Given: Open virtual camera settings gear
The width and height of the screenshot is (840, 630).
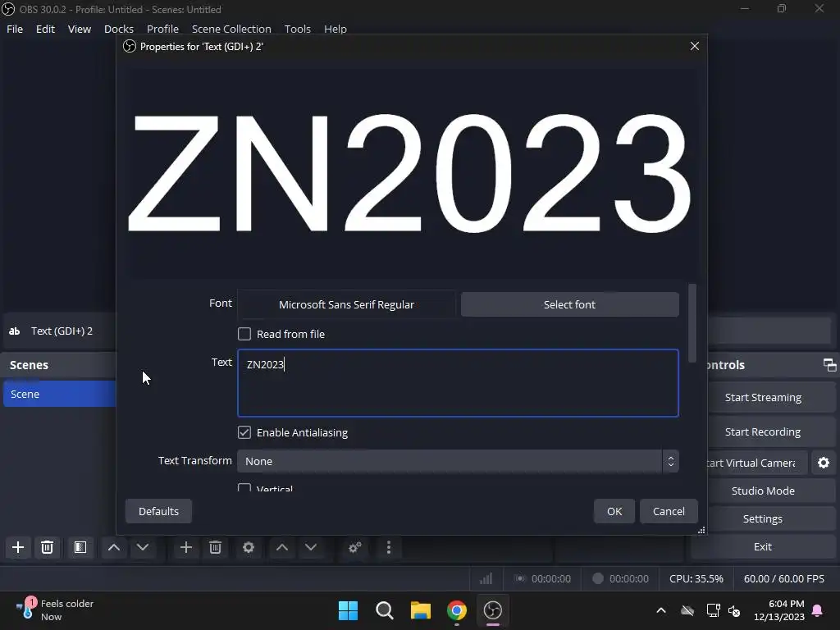Looking at the screenshot, I should coord(824,463).
